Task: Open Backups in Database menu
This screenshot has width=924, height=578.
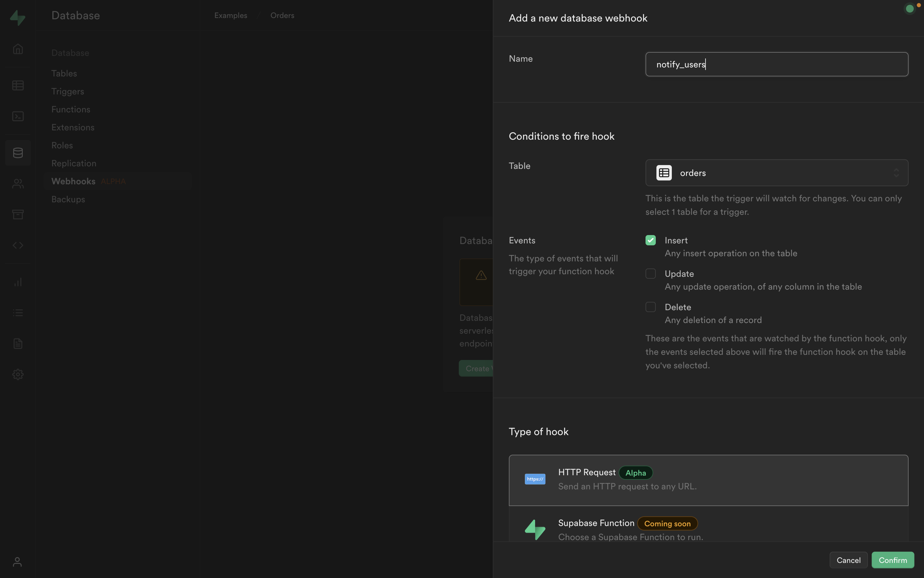Action: pos(68,199)
